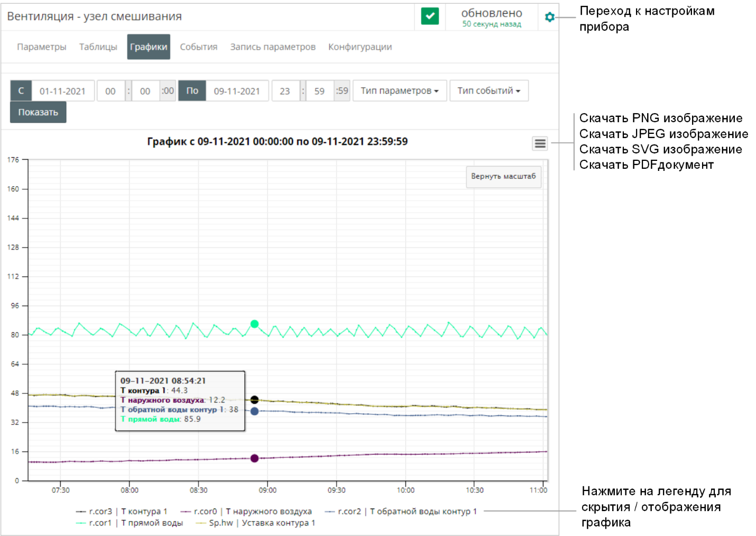Click the green data point marker on chart
This screenshot has height=536, width=756.
tap(254, 324)
